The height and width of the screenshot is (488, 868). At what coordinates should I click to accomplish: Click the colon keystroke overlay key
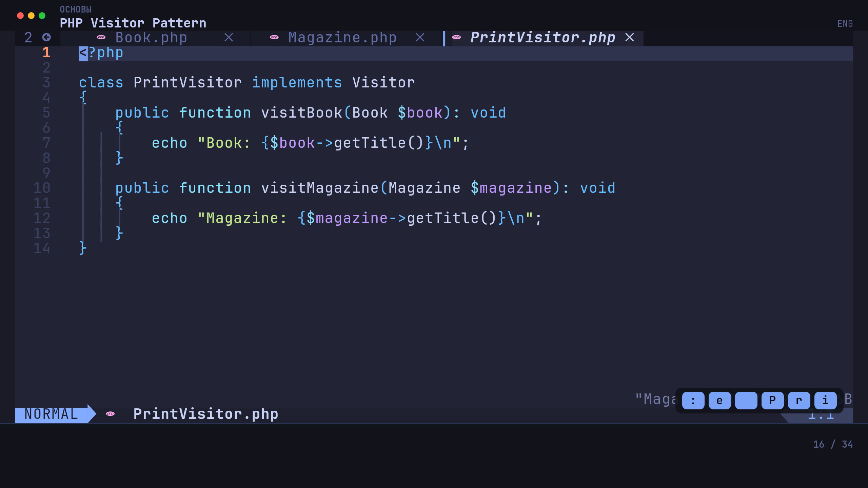pyautogui.click(x=693, y=401)
